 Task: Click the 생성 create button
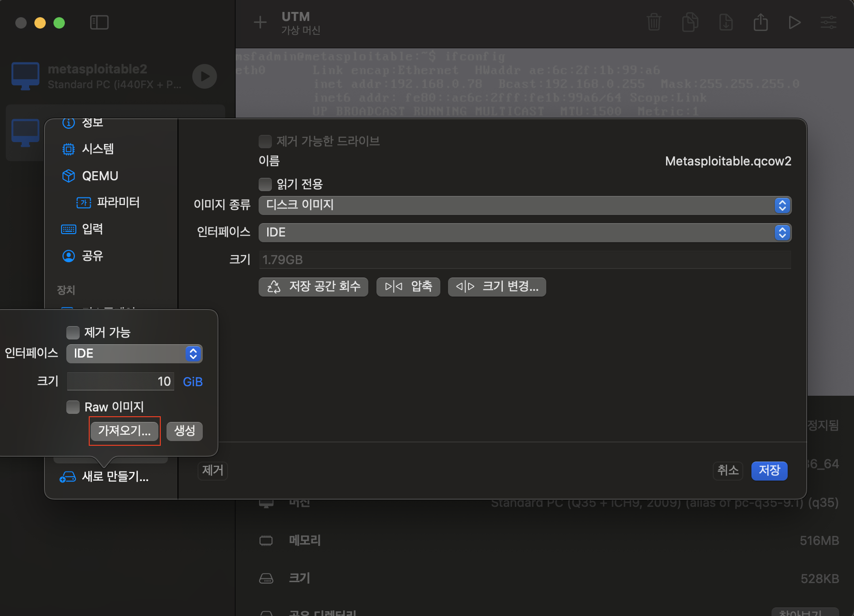[185, 431]
